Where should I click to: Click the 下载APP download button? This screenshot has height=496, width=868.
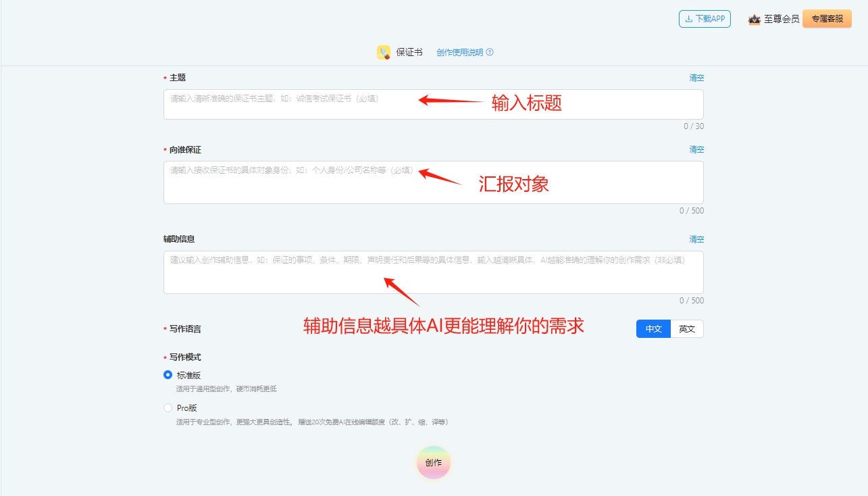[705, 19]
